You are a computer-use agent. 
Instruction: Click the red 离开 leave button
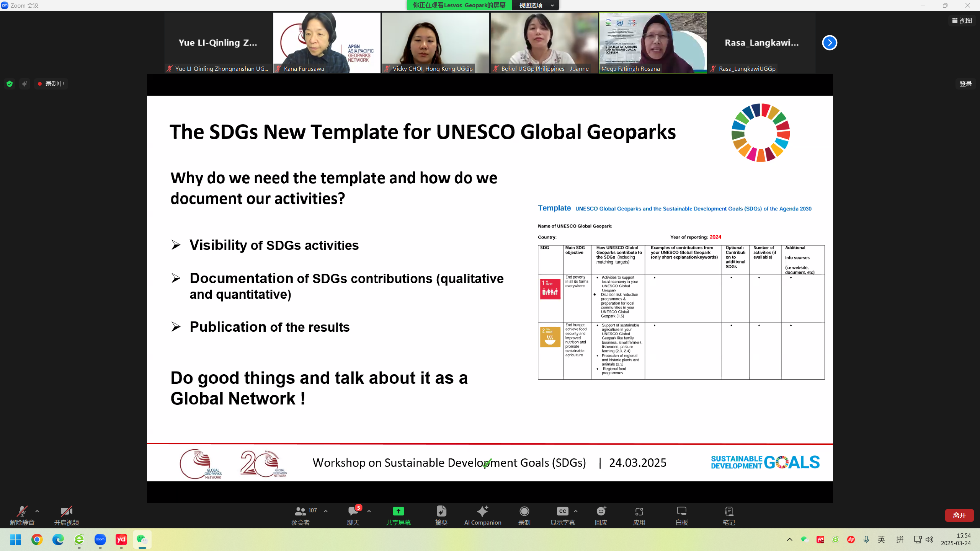tap(959, 515)
